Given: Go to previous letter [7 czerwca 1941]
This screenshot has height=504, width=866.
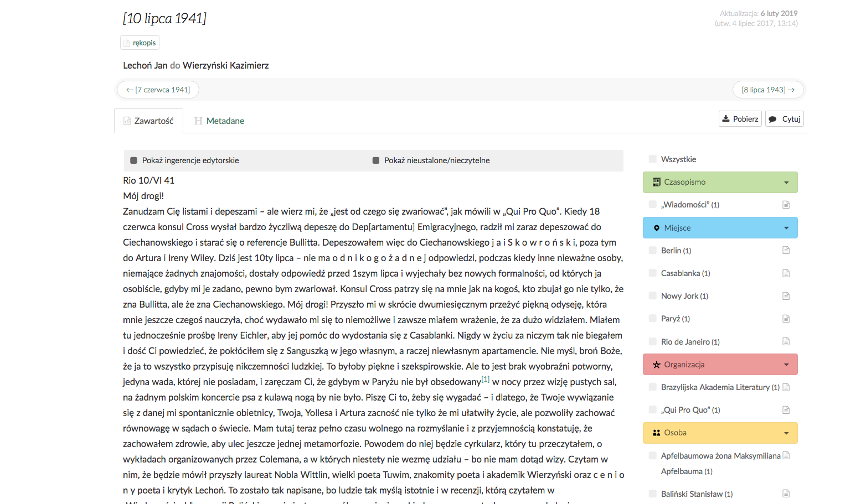Looking at the screenshot, I should coord(158,90).
